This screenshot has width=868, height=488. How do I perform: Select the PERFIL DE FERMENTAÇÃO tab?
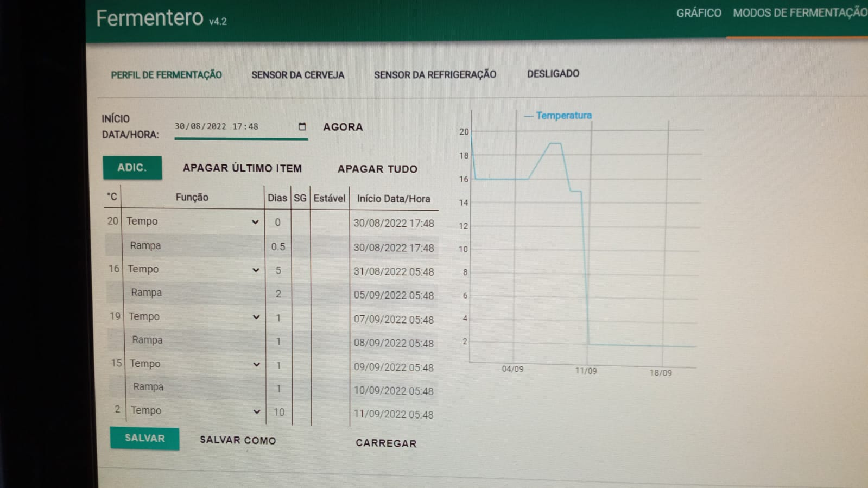click(166, 75)
